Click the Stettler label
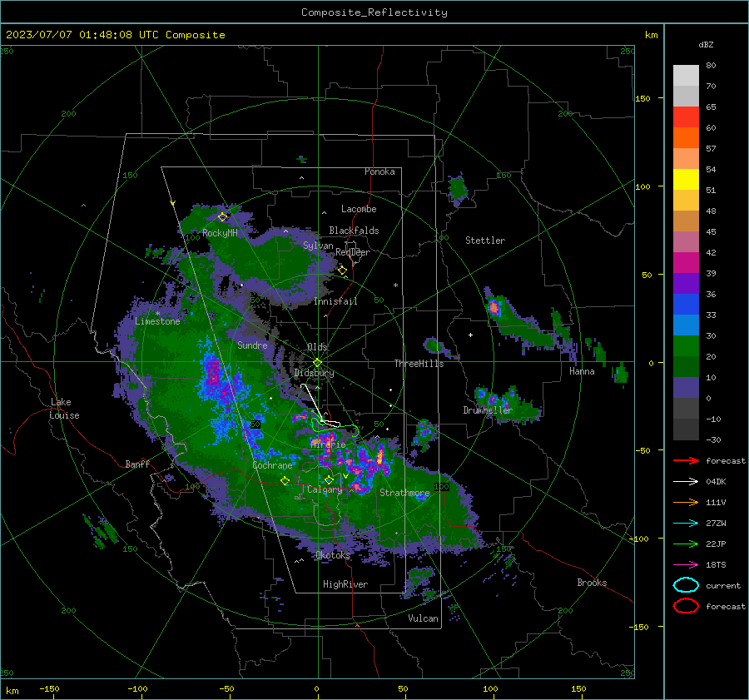749x700 pixels. point(485,241)
